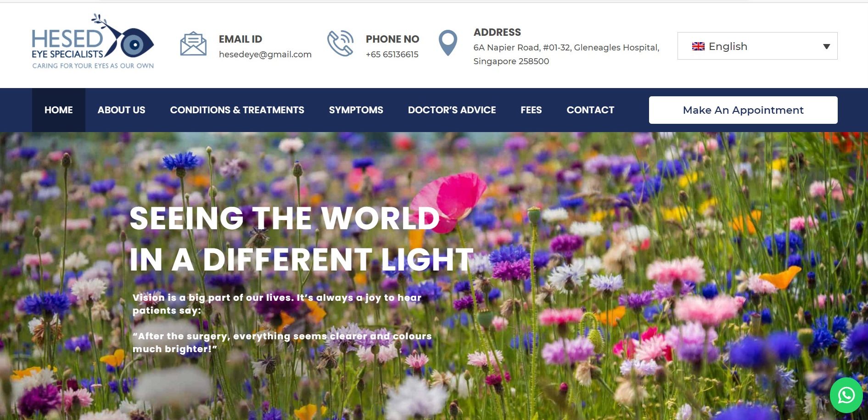Click the email envelope icon
868x420 pixels.
point(193,44)
